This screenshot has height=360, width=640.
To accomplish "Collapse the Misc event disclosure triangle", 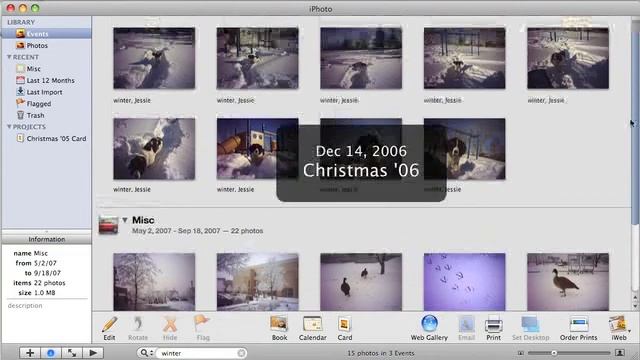I will click(x=125, y=220).
